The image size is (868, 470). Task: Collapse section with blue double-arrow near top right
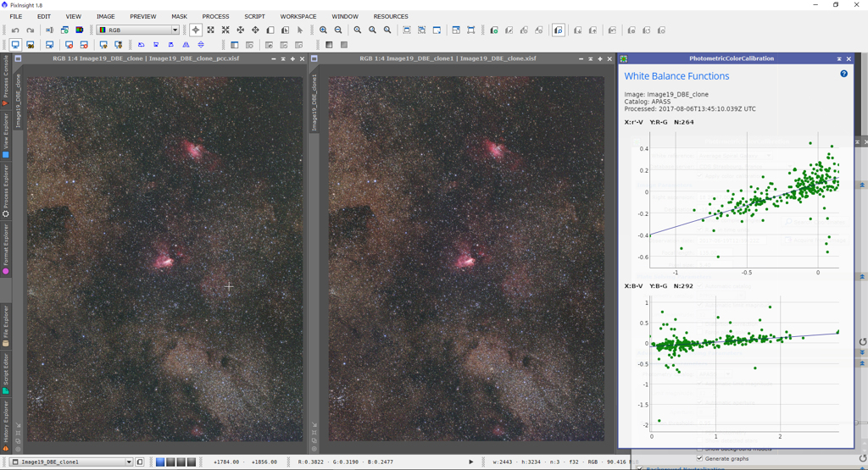[862, 185]
